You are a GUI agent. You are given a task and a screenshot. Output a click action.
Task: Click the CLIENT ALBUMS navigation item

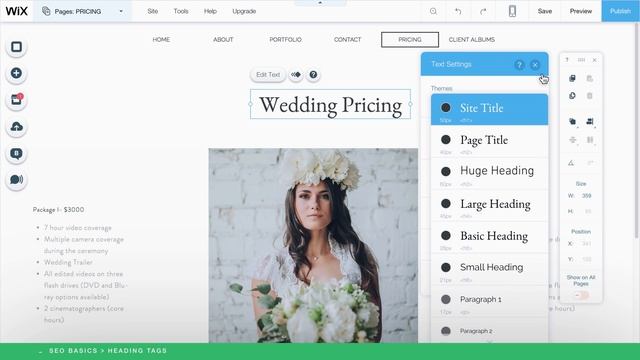point(472,40)
